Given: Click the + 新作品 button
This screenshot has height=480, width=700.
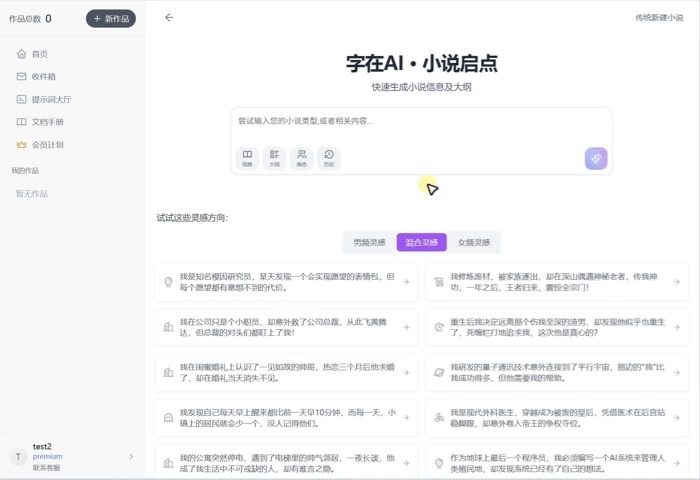Looking at the screenshot, I should pos(111,19).
